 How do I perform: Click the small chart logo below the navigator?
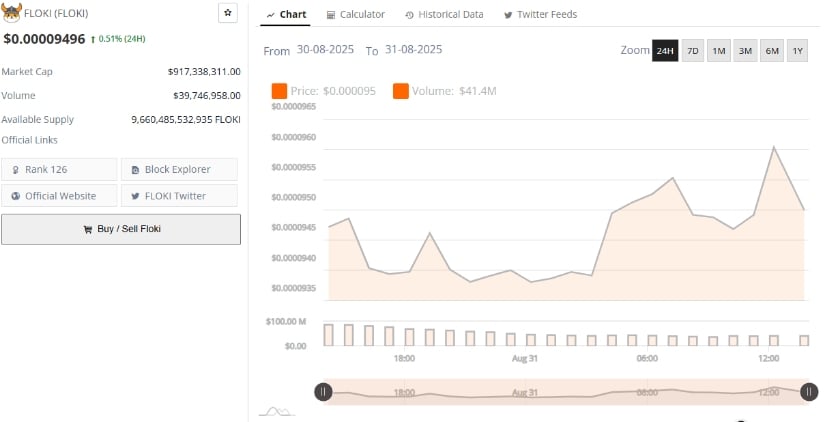(277, 411)
